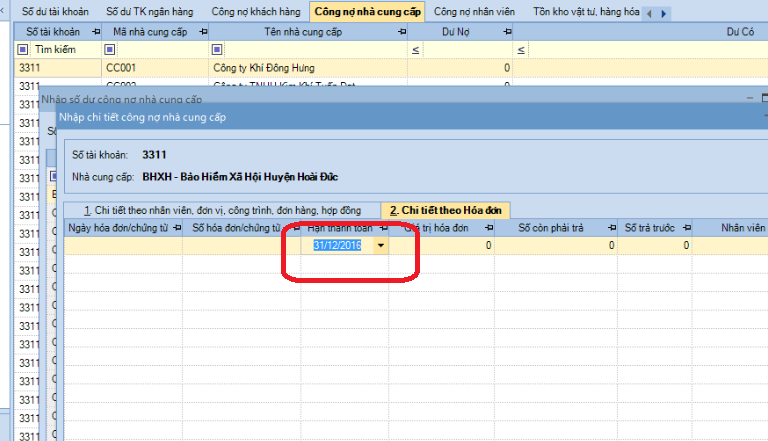Viewport: 768px width, 441px height.
Task: Click the Tìm kiếm search filter field
Action: [62, 49]
